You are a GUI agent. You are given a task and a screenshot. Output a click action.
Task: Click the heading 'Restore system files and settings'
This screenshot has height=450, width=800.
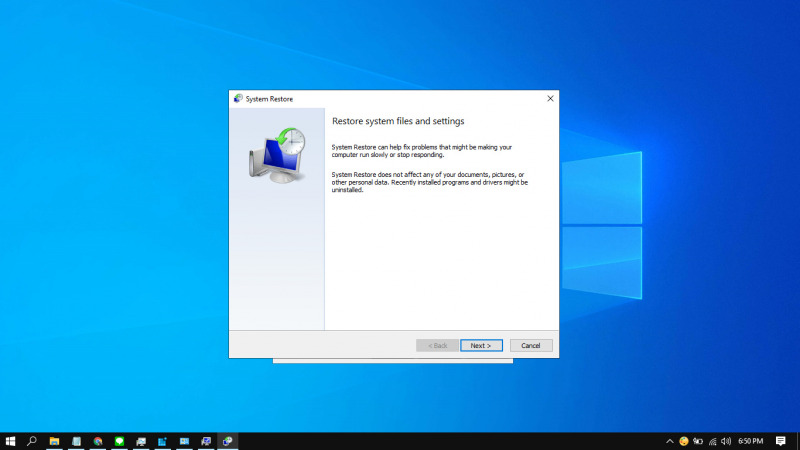(x=398, y=121)
